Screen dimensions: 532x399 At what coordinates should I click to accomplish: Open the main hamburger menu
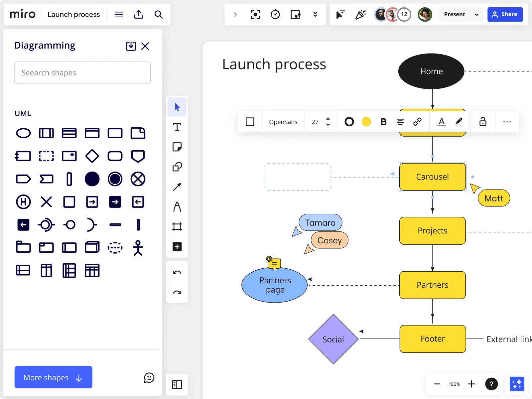click(119, 15)
